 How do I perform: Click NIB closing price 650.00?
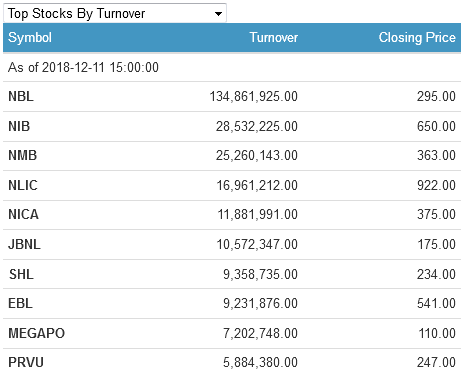pos(436,127)
